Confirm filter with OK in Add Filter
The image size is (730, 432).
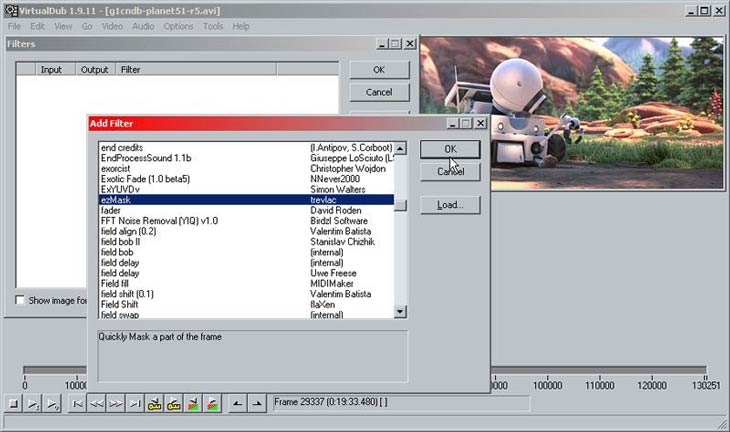pyautogui.click(x=450, y=149)
